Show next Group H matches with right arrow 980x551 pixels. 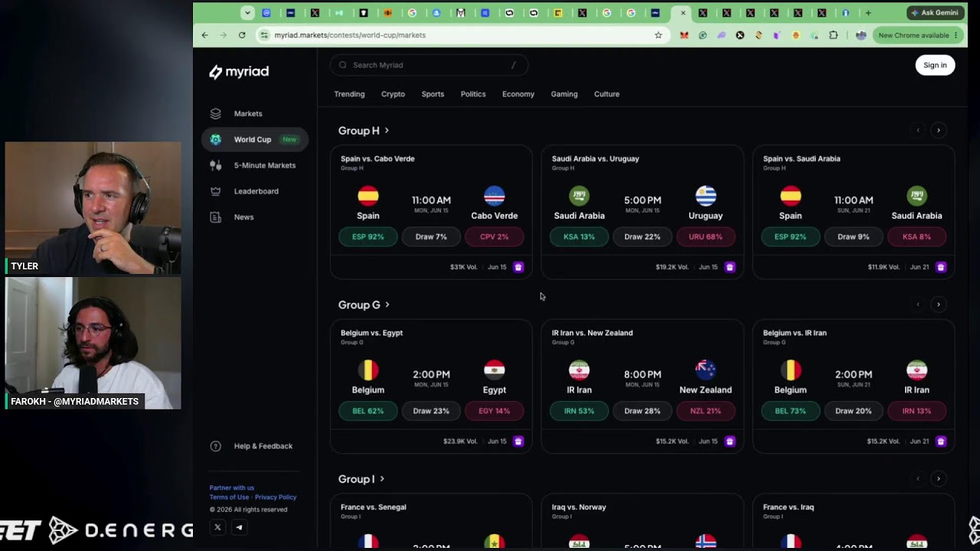point(939,131)
